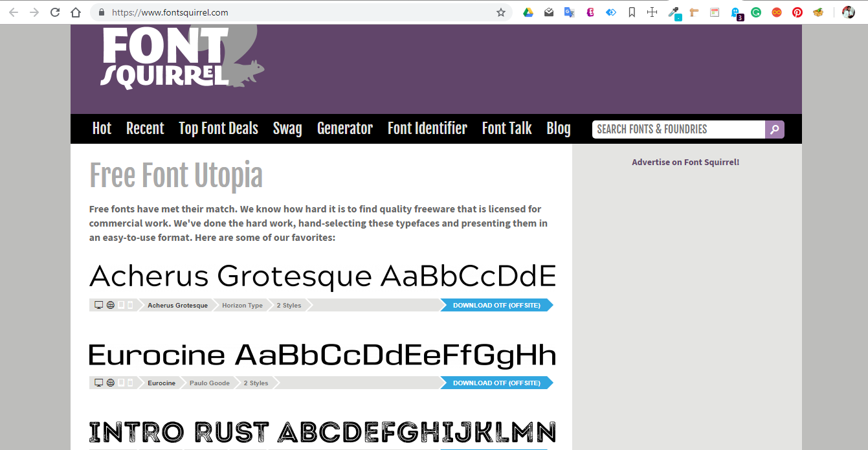This screenshot has width=868, height=450.
Task: Open the Swag menu item
Action: coord(287,129)
